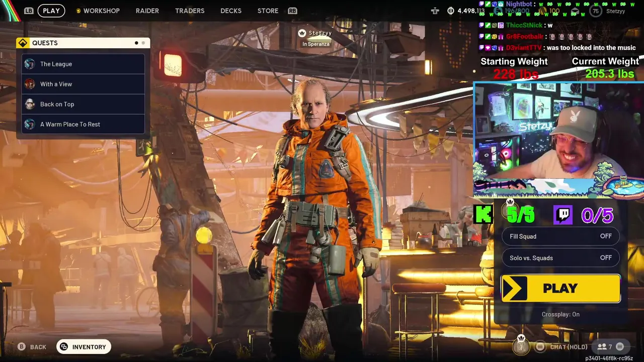Click the 0/5 Twitch counter
Viewport: 644px width, 362px height.
(x=597, y=216)
